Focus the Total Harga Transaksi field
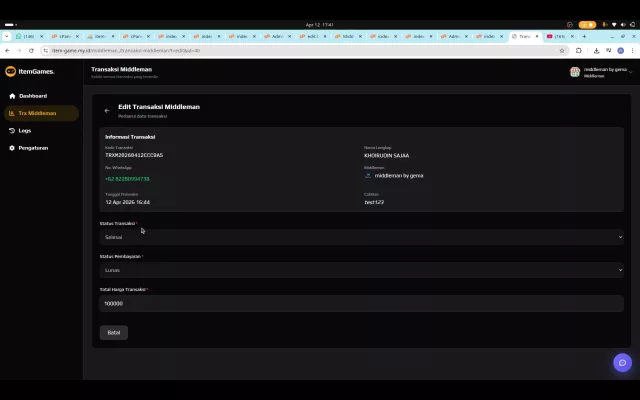640x400 pixels. pyautogui.click(x=362, y=303)
